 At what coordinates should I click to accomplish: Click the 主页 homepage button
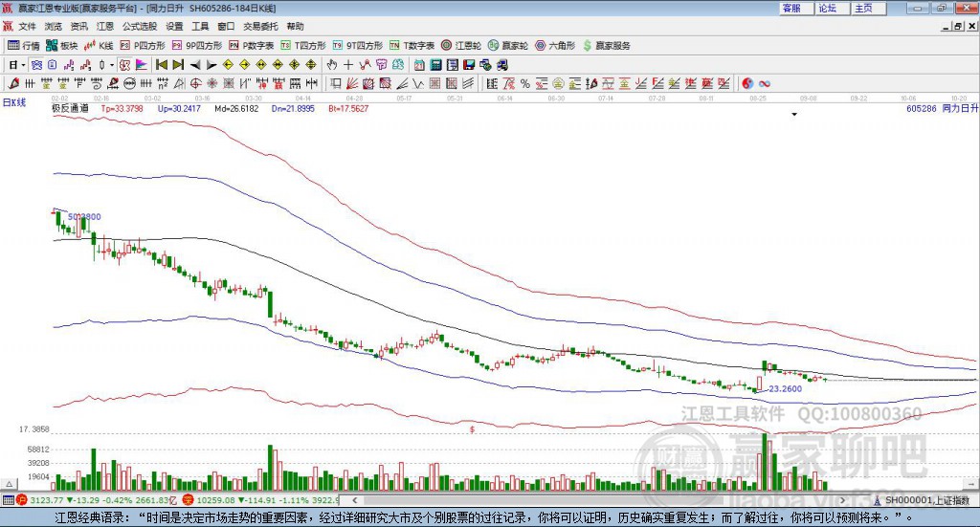pyautogui.click(x=868, y=8)
